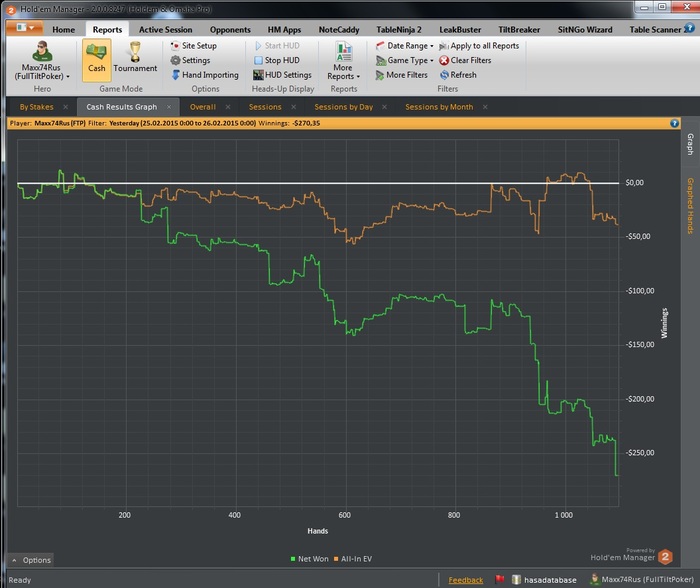The image size is (700, 588).
Task: Click the Hold'em Manager 2 logo
Action: click(665, 556)
